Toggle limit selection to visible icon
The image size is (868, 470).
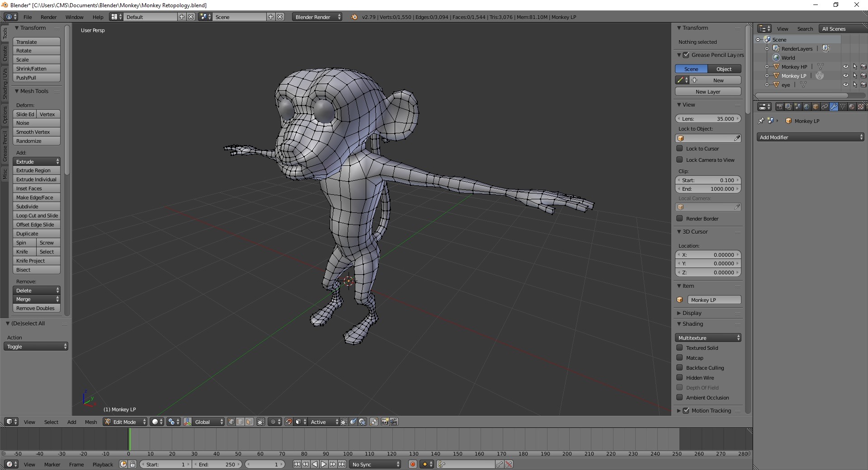[x=261, y=422]
